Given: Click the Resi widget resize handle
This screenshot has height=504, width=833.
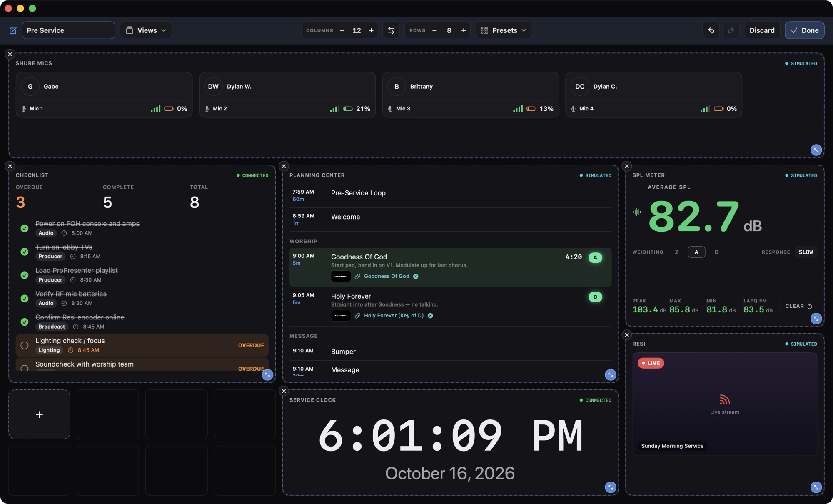Looking at the screenshot, I should (816, 487).
